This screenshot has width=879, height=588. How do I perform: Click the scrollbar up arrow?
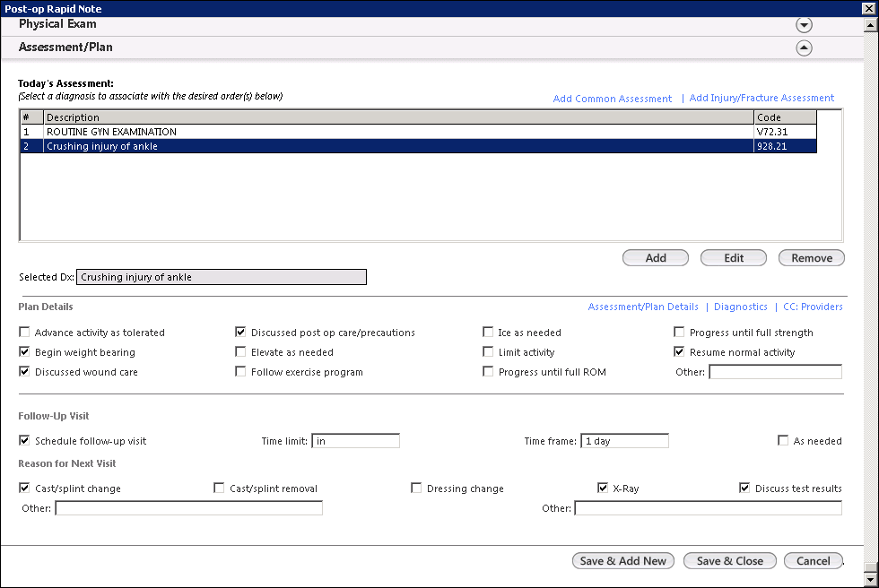(x=871, y=24)
